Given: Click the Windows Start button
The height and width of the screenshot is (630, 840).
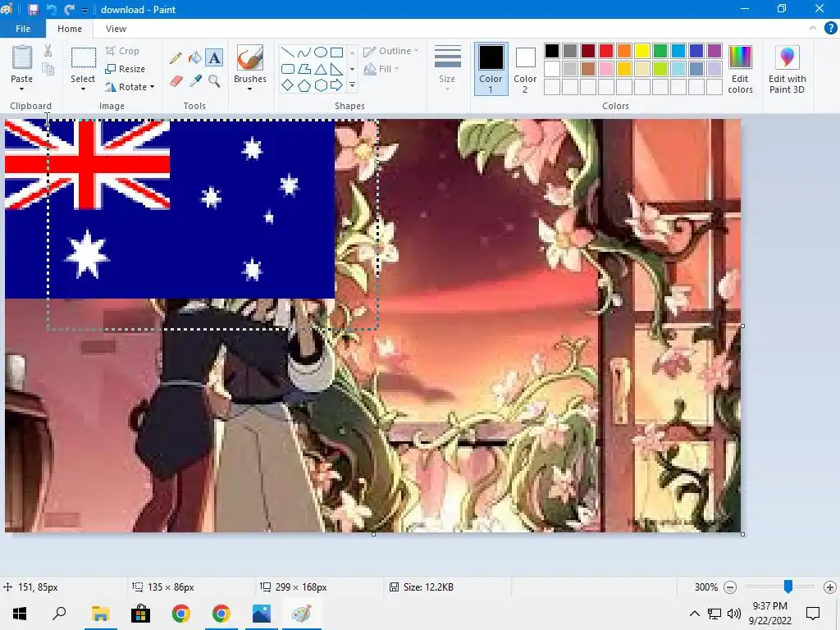Looking at the screenshot, I should pyautogui.click(x=20, y=614).
